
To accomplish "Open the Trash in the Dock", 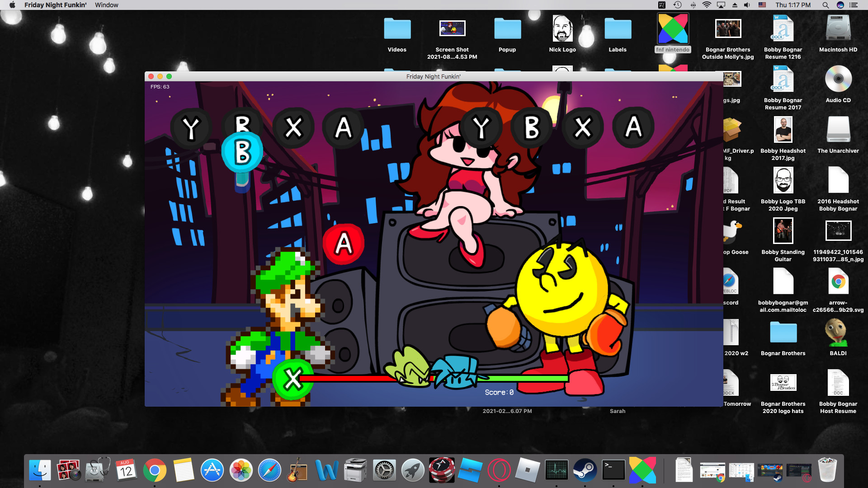I will (x=827, y=470).
